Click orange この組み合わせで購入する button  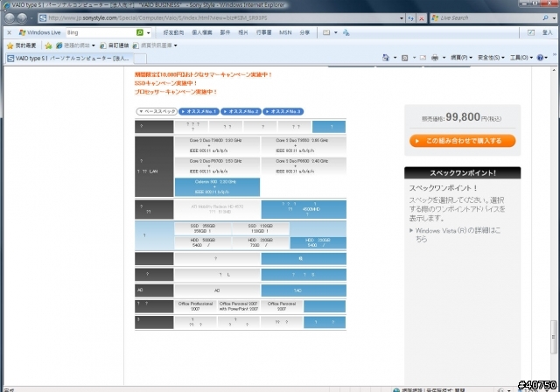pyautogui.click(x=463, y=141)
